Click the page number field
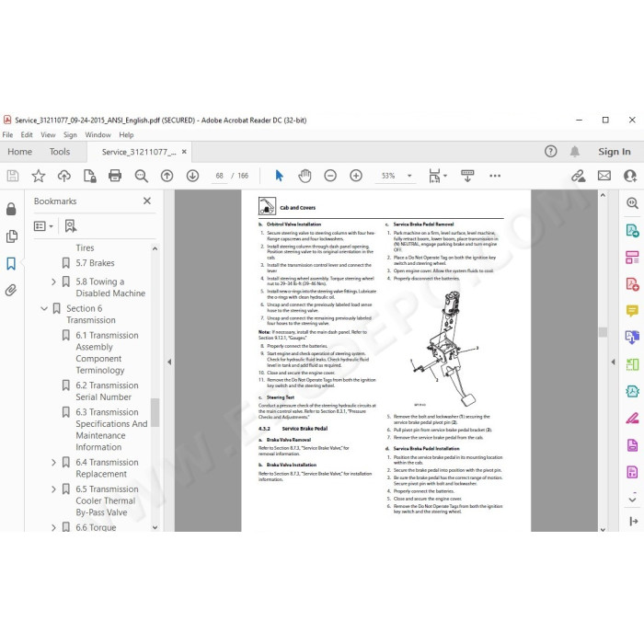The width and height of the screenshot is (644, 644). (219, 176)
